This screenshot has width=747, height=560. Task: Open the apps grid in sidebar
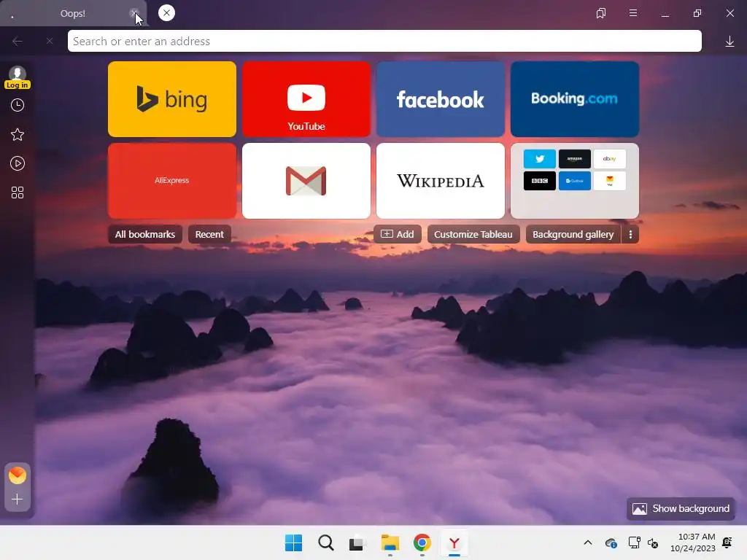18,192
